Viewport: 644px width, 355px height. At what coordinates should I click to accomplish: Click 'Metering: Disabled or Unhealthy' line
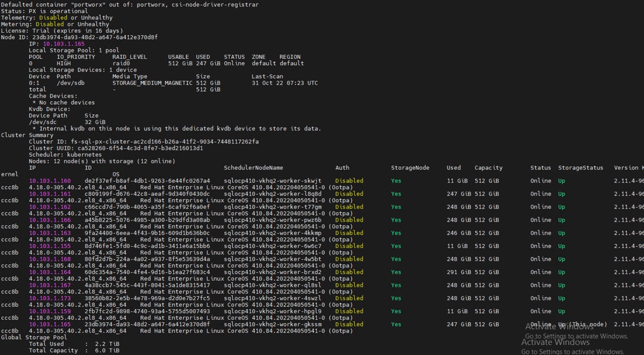(55, 24)
